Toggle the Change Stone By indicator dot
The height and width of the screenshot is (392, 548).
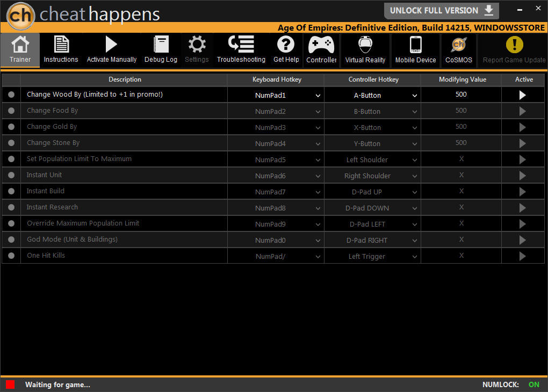tap(11, 143)
